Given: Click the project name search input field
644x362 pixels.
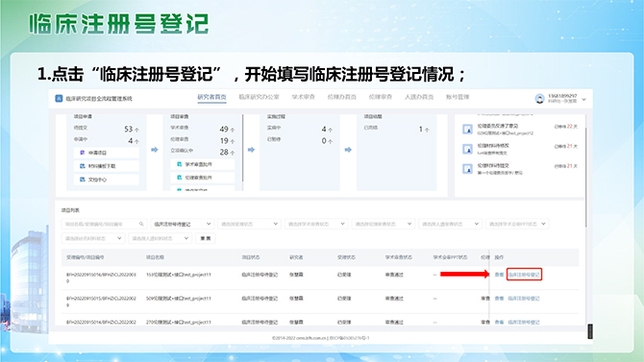Looking at the screenshot, I should click(105, 224).
